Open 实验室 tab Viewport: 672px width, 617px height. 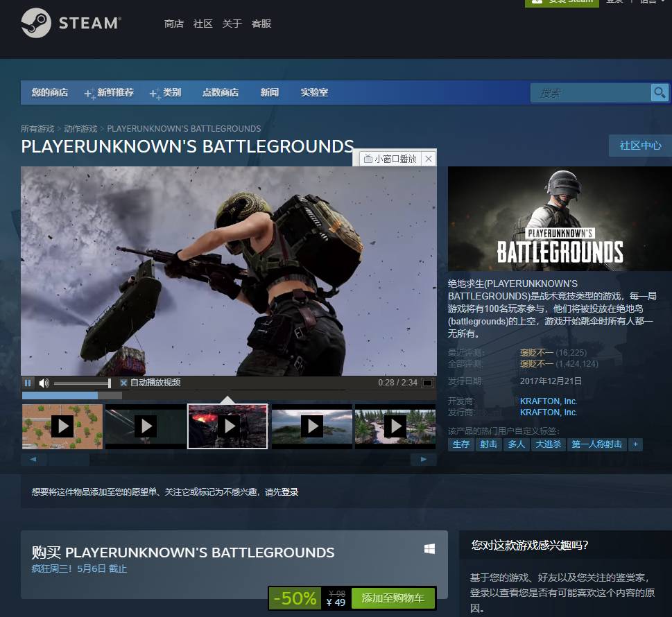[x=314, y=93]
